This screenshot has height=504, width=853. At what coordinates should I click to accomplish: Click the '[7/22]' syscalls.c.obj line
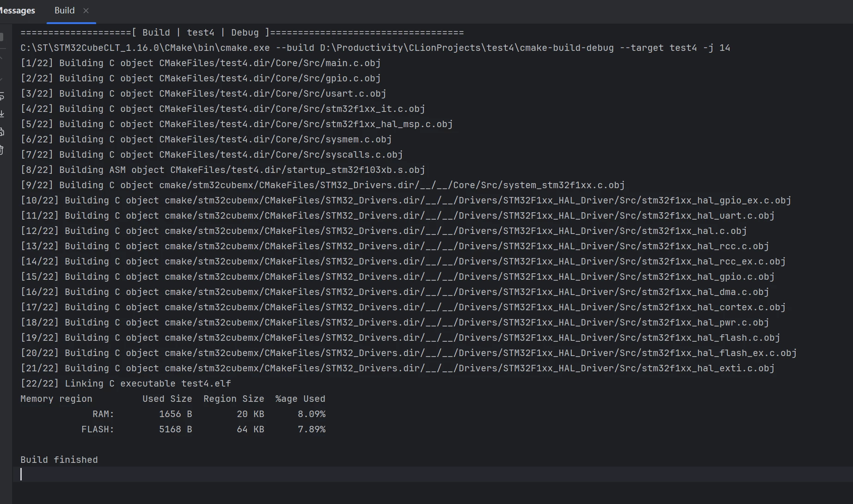coord(211,155)
